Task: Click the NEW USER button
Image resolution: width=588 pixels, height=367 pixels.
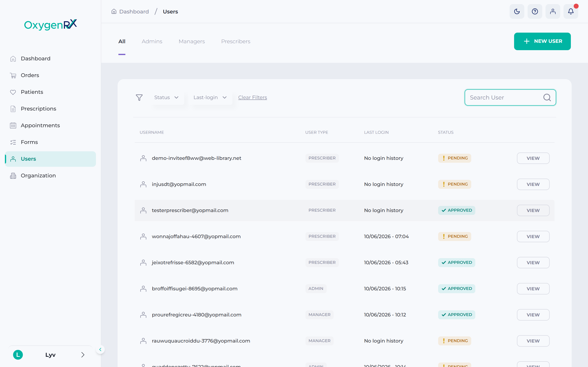Action: [542, 41]
